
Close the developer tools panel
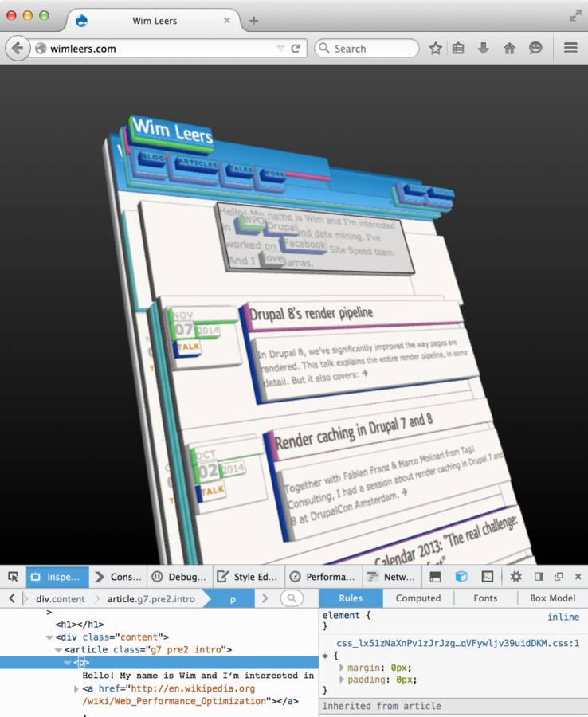[578, 577]
